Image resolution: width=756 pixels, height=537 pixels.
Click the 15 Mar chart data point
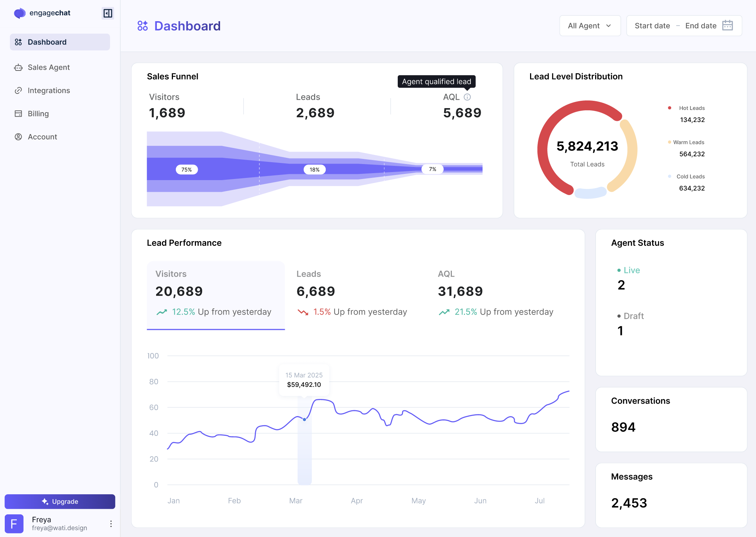[x=305, y=419]
